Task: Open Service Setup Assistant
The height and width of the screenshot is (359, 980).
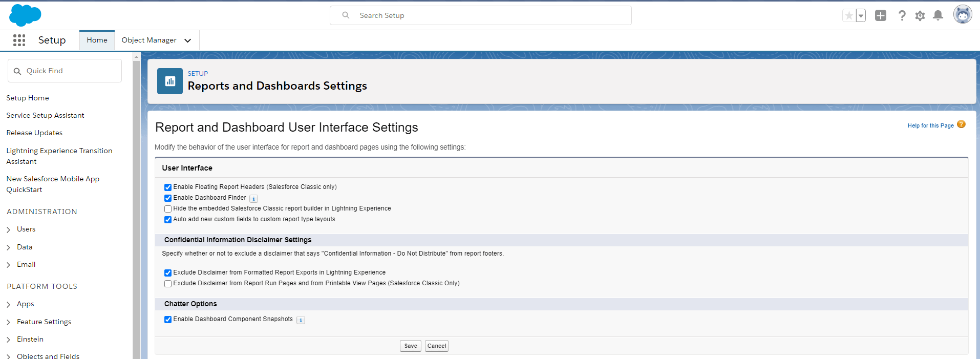Action: pyautogui.click(x=45, y=115)
